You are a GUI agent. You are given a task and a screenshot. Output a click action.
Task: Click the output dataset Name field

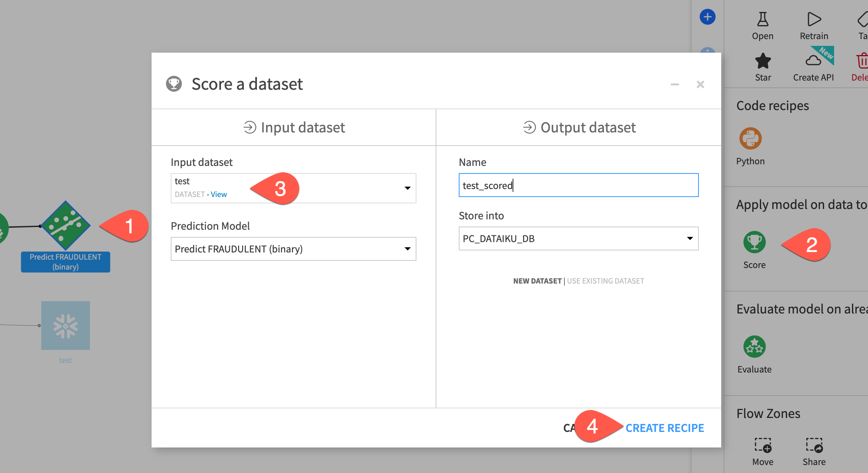pyautogui.click(x=578, y=185)
